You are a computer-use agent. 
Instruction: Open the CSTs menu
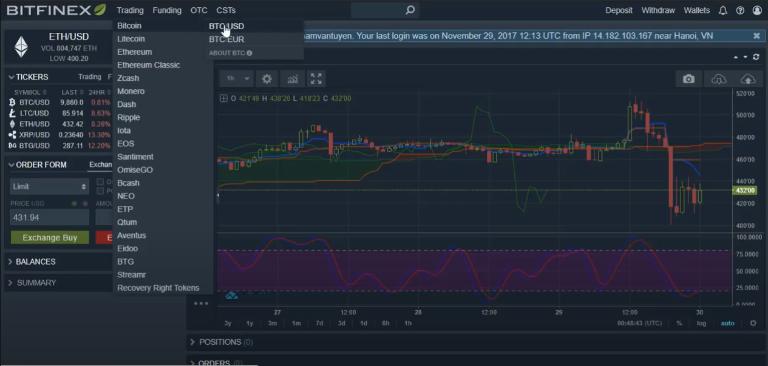pyautogui.click(x=226, y=10)
